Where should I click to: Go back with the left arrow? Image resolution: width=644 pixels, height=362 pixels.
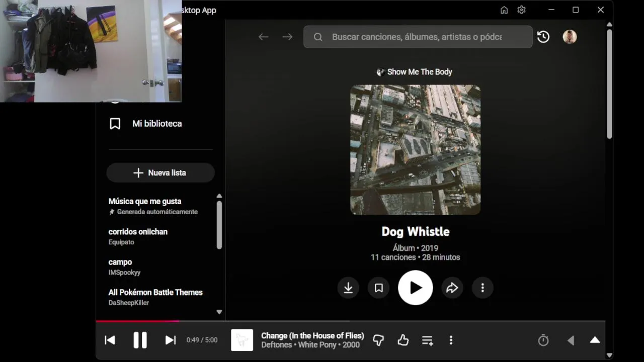[x=263, y=37]
